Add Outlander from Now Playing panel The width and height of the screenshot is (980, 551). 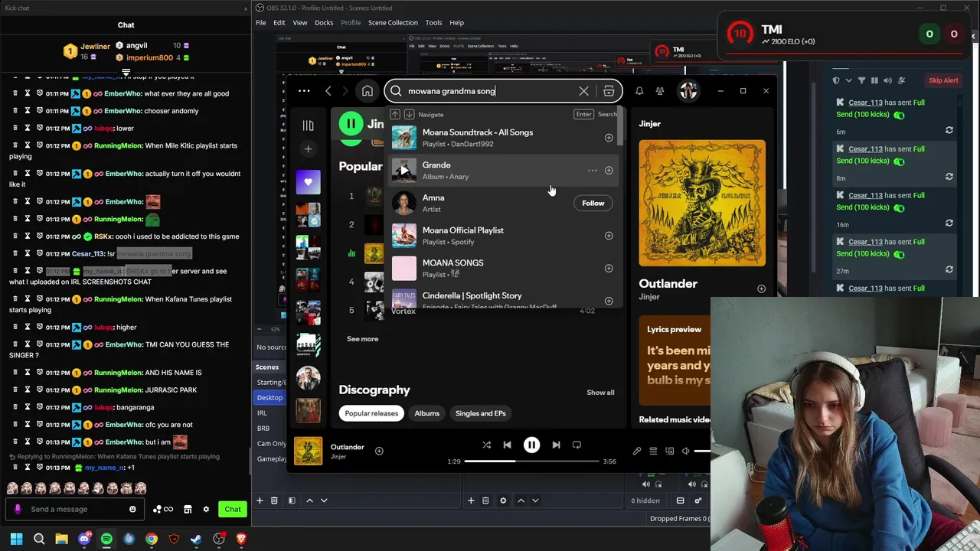(761, 289)
